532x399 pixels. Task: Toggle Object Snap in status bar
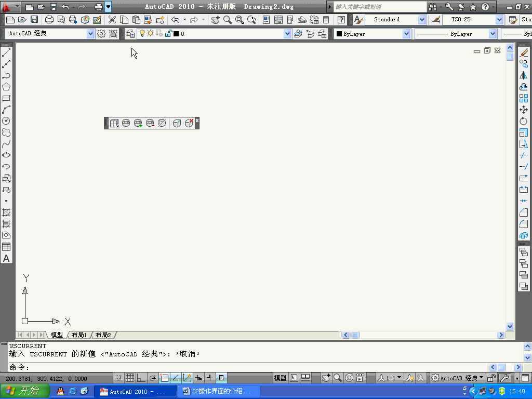click(x=164, y=378)
